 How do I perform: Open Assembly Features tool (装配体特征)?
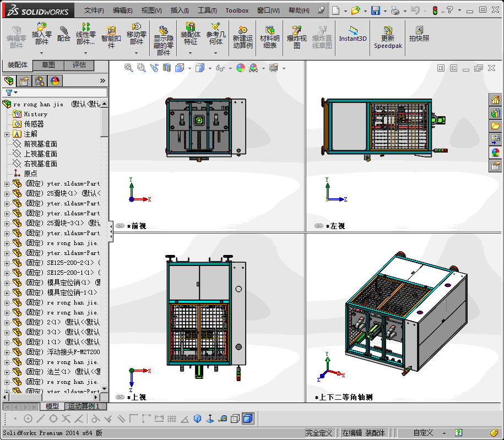190,34
